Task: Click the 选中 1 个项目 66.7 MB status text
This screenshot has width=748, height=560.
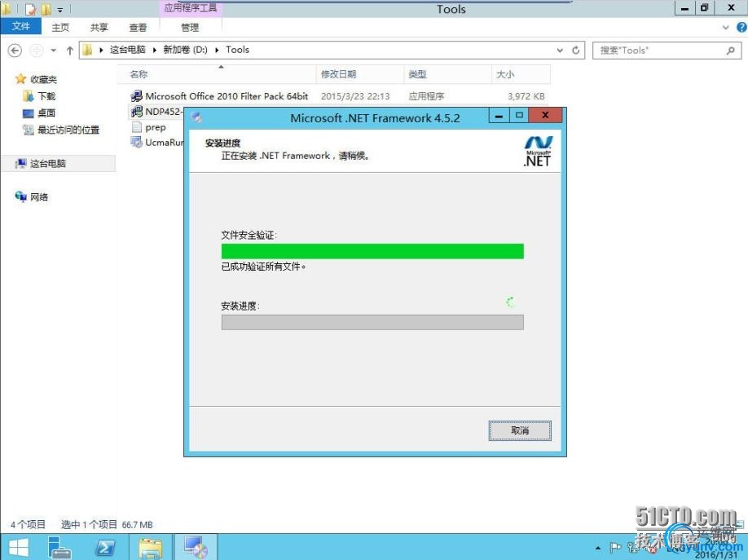Action: coord(107,525)
